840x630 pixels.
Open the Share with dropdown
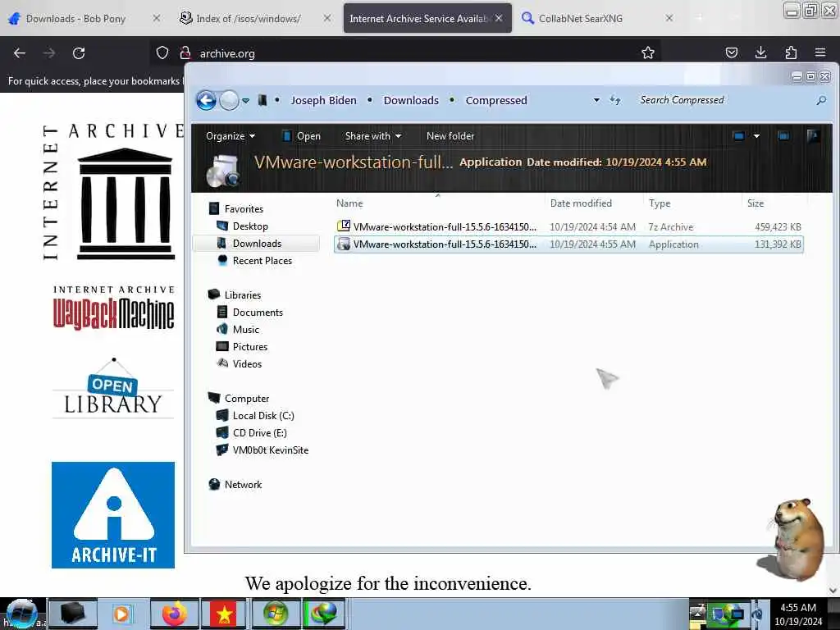[x=373, y=136]
